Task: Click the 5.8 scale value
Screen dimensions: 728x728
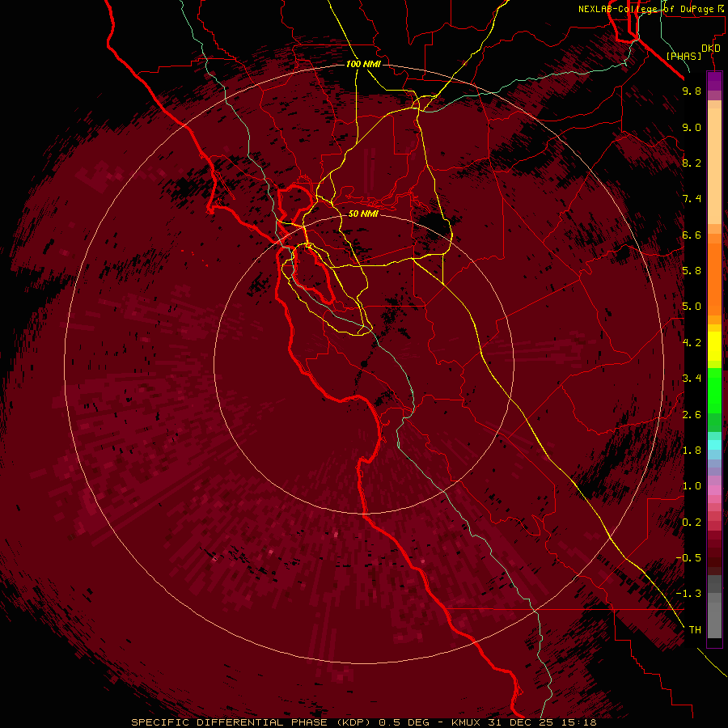Action: pyautogui.click(x=692, y=271)
